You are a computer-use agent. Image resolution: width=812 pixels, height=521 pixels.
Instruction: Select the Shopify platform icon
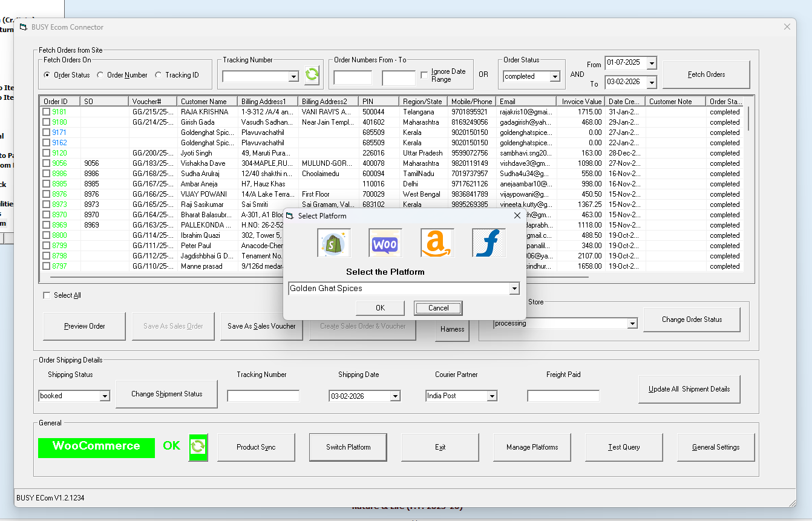[334, 243]
